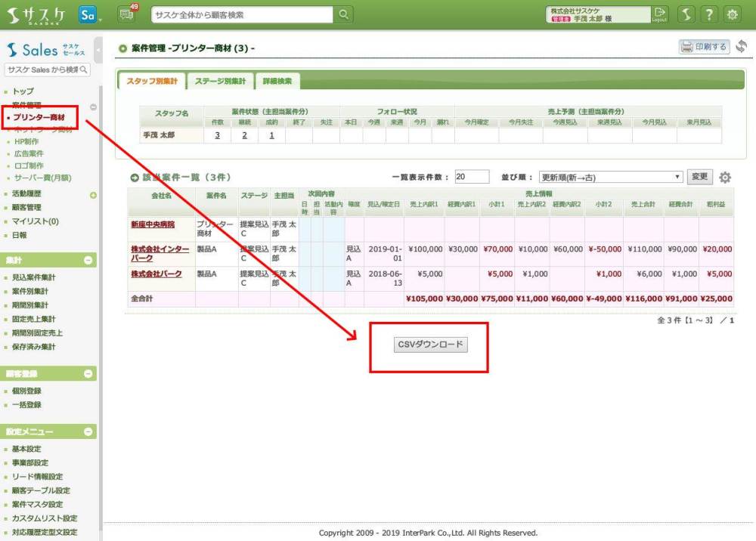756x541 pixels.
Task: Click the 印刷する print button
Action: click(704, 47)
